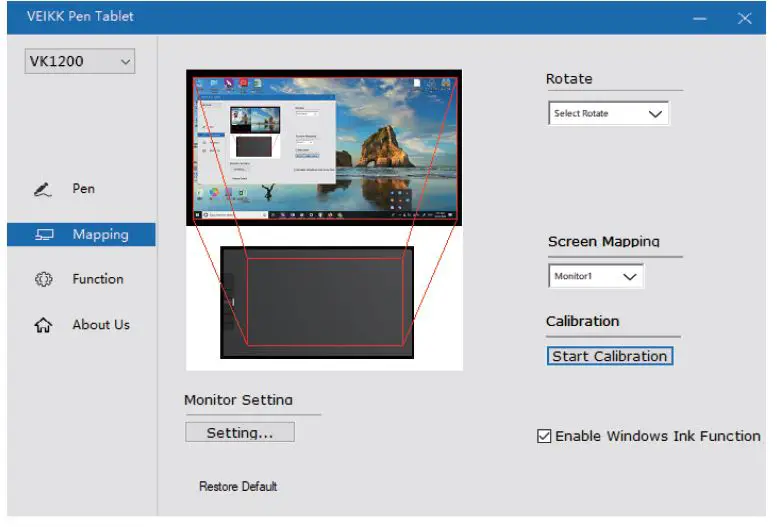Click Start Calibration button
This screenshot has height=527, width=777.
point(610,356)
